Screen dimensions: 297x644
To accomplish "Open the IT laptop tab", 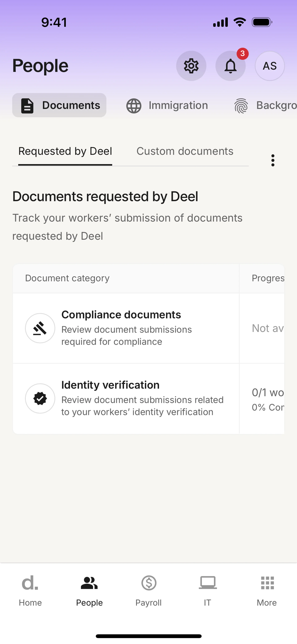I will pos(207,591).
